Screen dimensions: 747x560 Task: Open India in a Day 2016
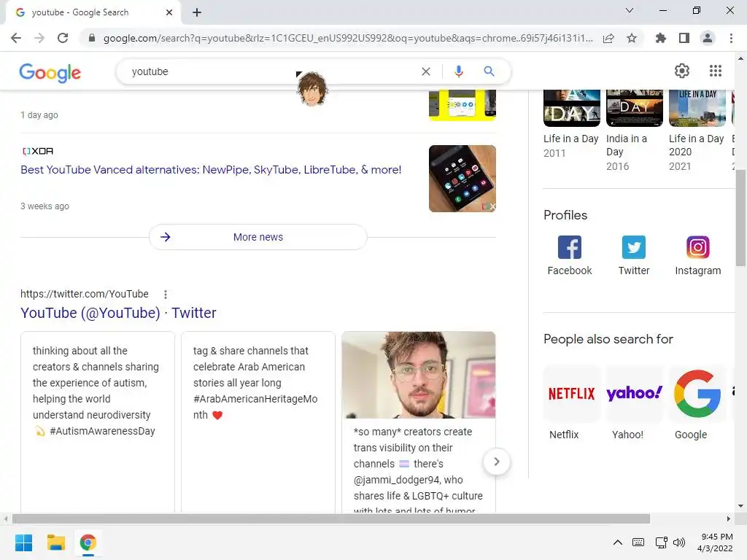(x=634, y=131)
